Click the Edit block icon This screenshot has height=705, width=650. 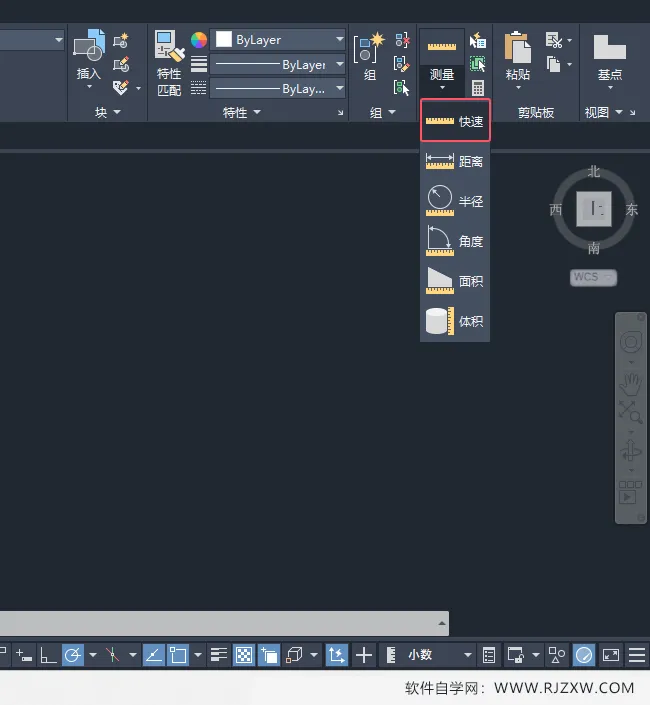click(x=121, y=64)
